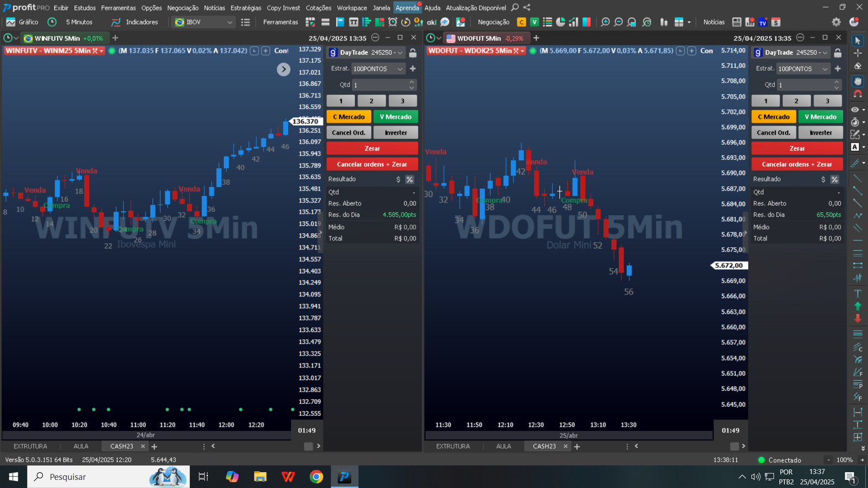Toggle padlock on WDOFUT order panel
The image size is (868, 488).
[x=838, y=53]
